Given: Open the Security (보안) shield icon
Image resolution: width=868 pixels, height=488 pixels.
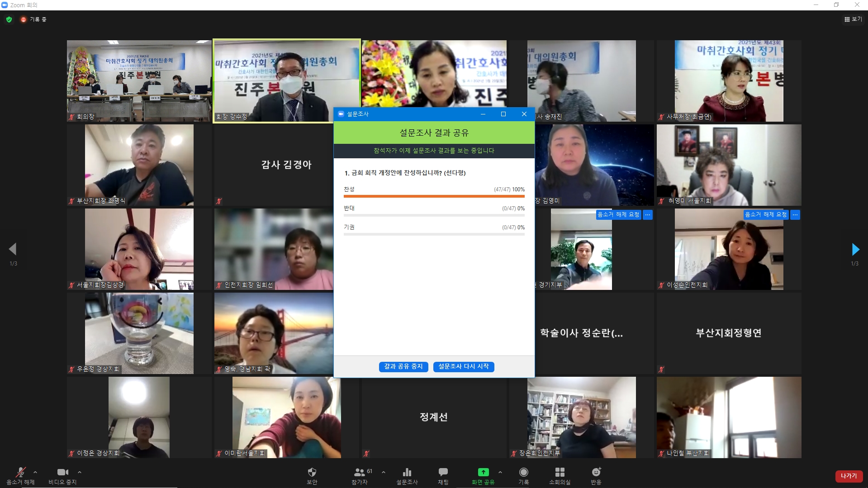Looking at the screenshot, I should [312, 473].
